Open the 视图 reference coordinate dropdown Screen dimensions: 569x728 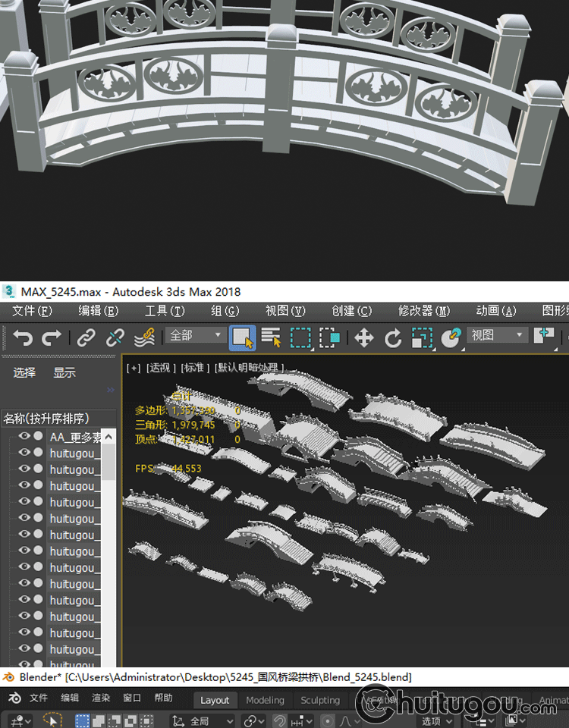pos(498,335)
